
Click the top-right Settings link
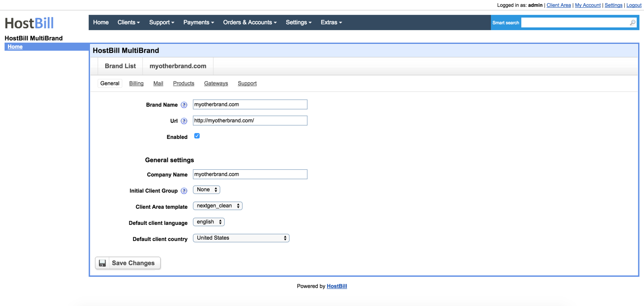coord(613,5)
